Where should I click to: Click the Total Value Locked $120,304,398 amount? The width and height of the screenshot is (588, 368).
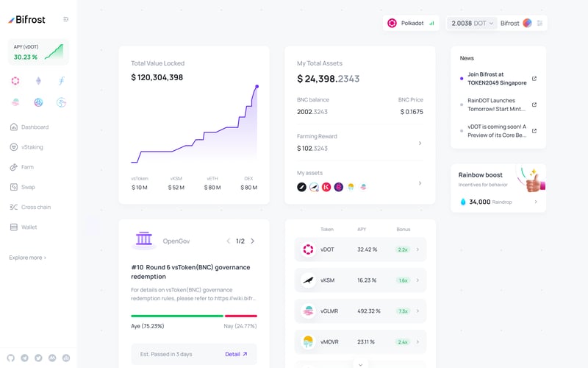tap(157, 77)
